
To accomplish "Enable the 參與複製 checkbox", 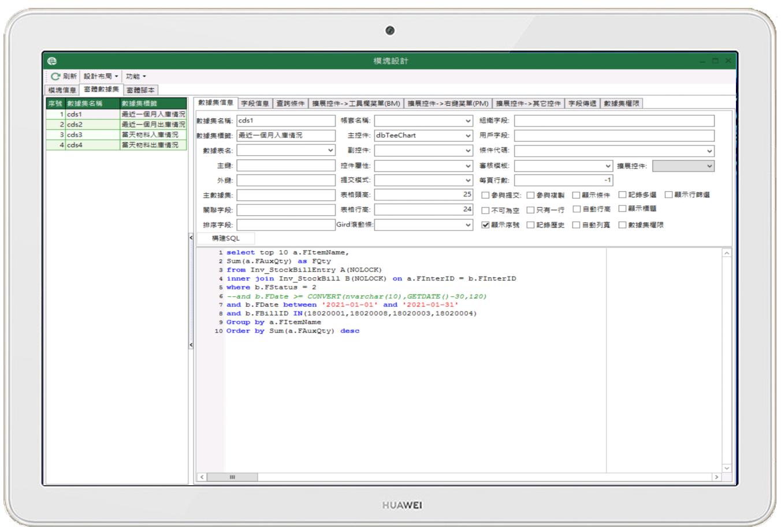I will click(530, 195).
